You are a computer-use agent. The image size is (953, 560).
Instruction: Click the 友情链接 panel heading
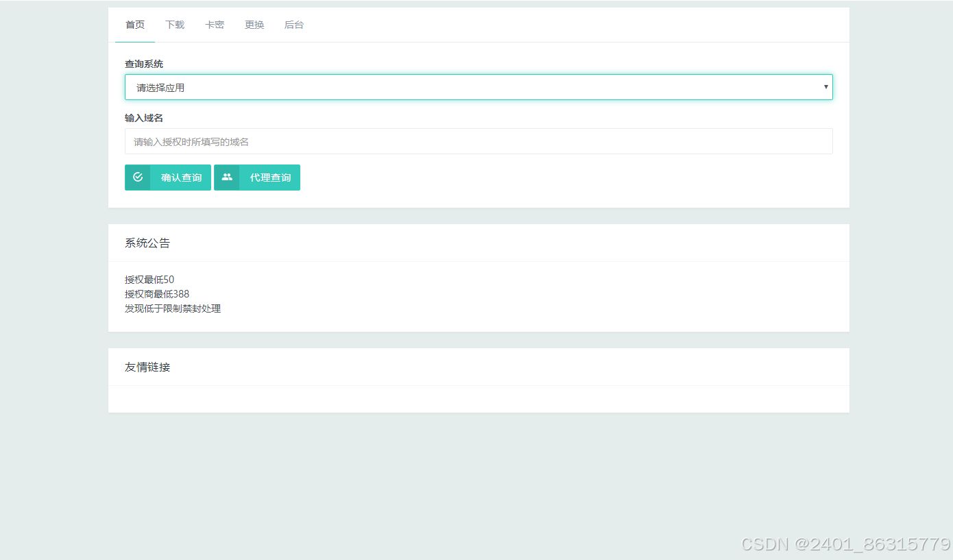point(147,367)
